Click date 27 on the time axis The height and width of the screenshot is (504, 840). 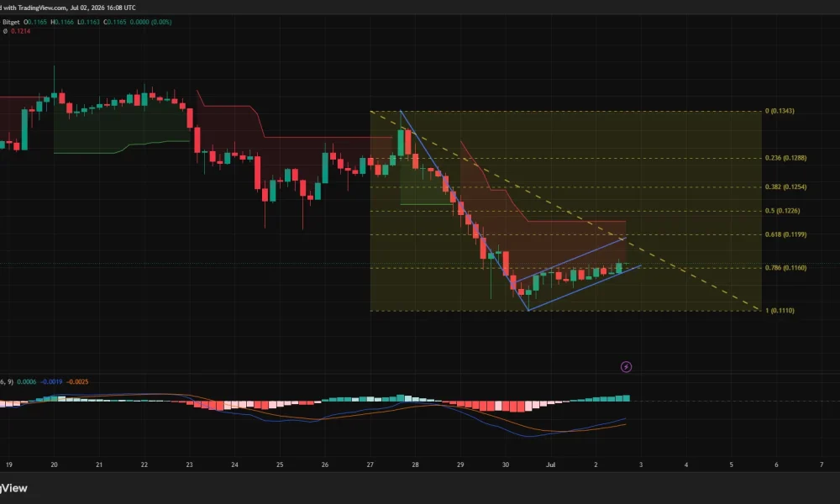(370, 465)
